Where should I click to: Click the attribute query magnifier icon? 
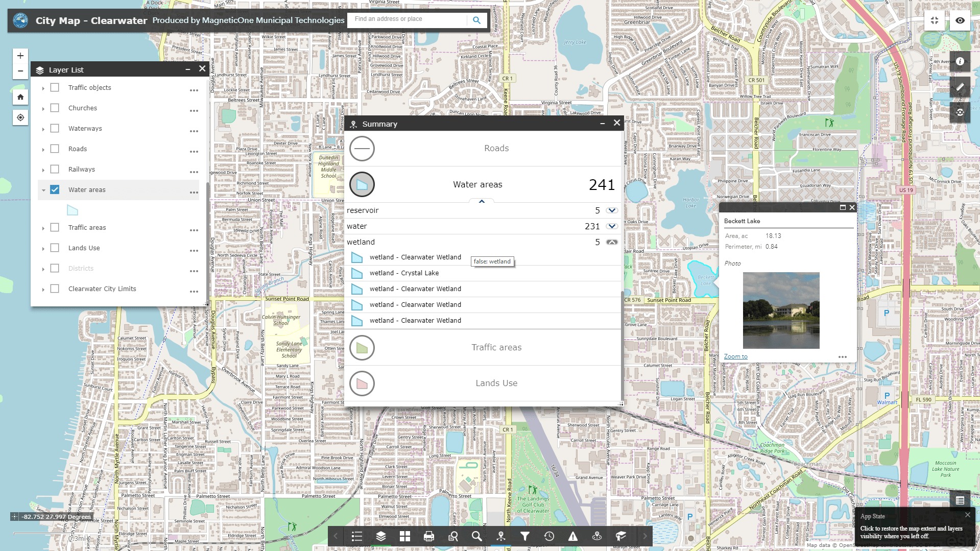point(452,536)
